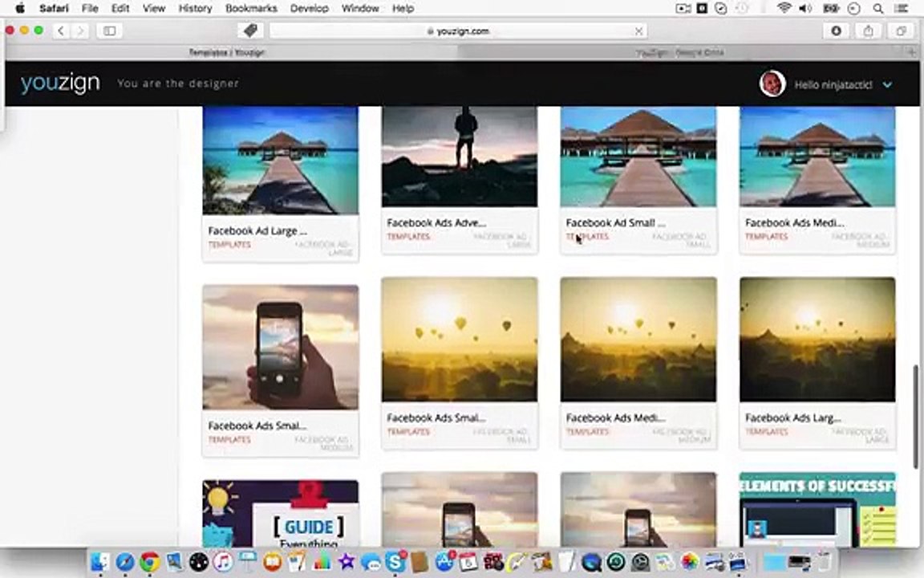This screenshot has width=924, height=578.
Task: Click the battery status icon
Action: [x=831, y=8]
